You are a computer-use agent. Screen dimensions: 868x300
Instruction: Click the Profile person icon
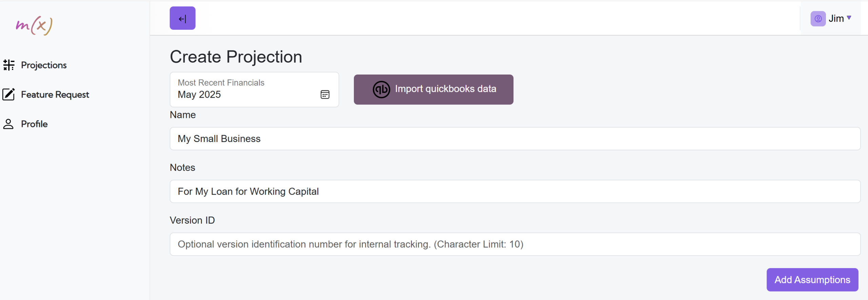click(x=8, y=124)
